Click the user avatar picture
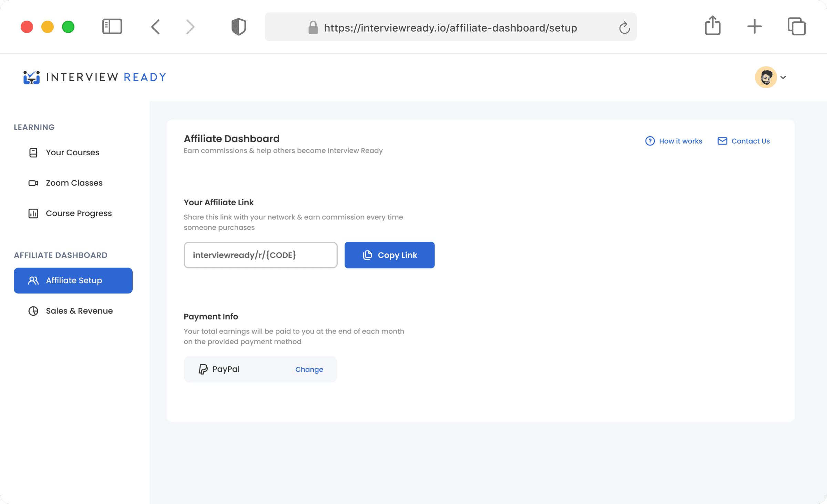 coord(766,77)
